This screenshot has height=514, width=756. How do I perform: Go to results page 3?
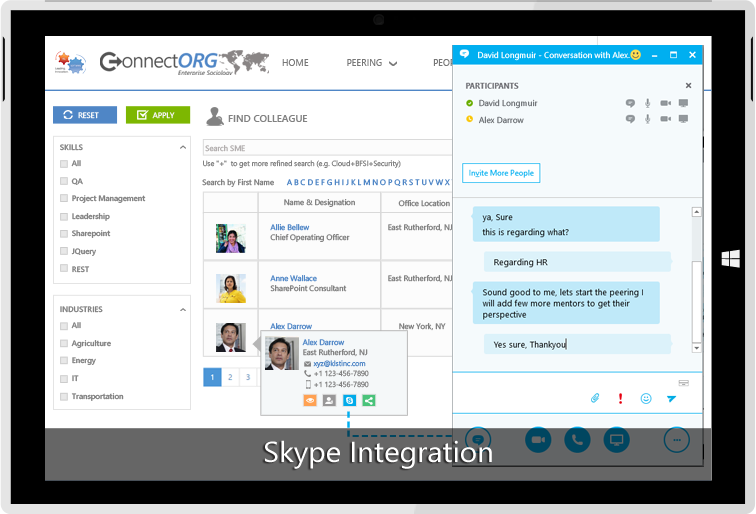tap(248, 377)
